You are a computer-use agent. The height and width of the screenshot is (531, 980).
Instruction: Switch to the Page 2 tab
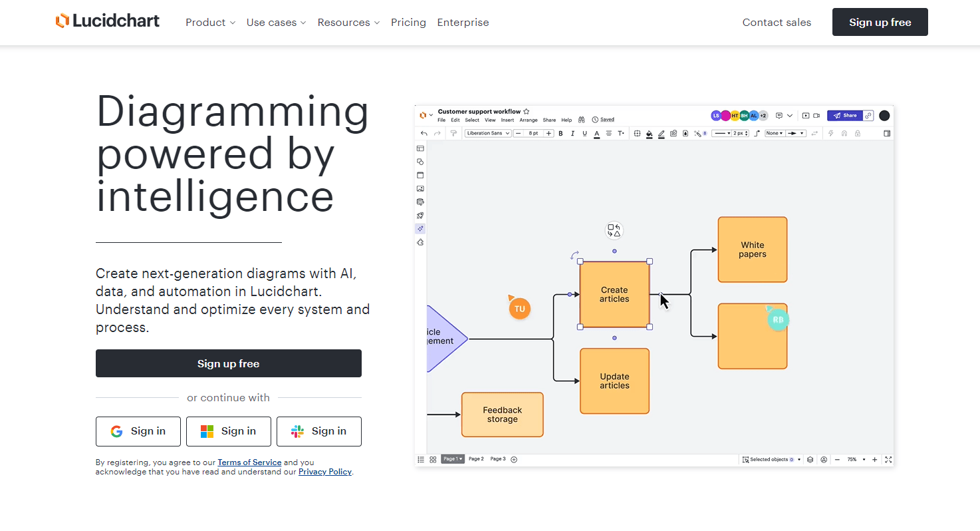coord(476,459)
